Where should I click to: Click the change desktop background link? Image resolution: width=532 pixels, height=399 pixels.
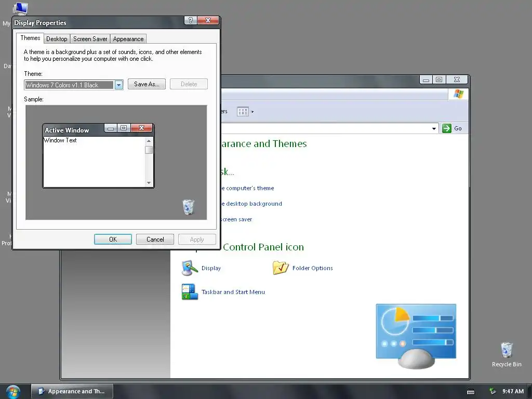click(x=251, y=204)
